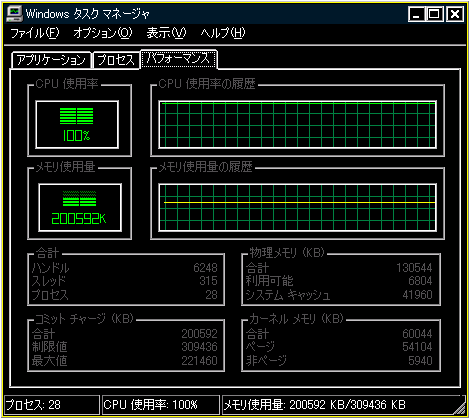The height and width of the screenshot is (419, 470).
Task: Click the コミット チャージ (KB) group title
Action: [84, 319]
